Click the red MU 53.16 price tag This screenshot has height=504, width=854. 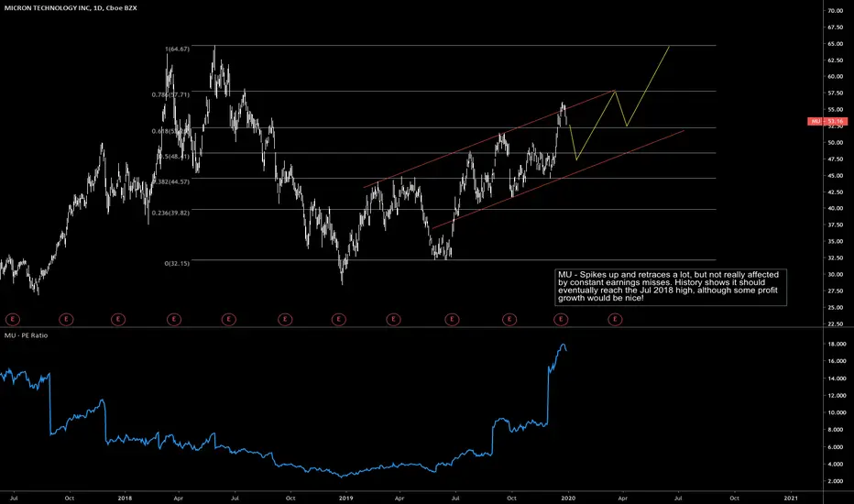(x=827, y=121)
